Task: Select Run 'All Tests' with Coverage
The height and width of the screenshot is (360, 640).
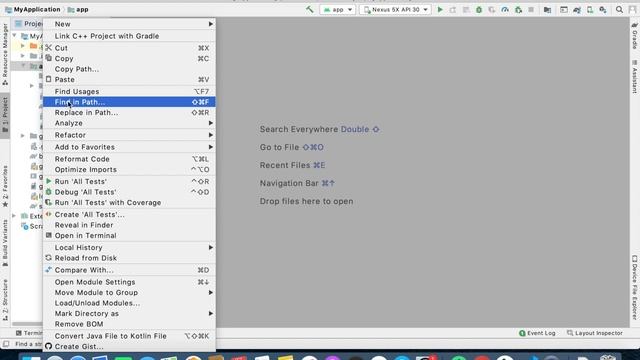Action: (x=129, y=202)
